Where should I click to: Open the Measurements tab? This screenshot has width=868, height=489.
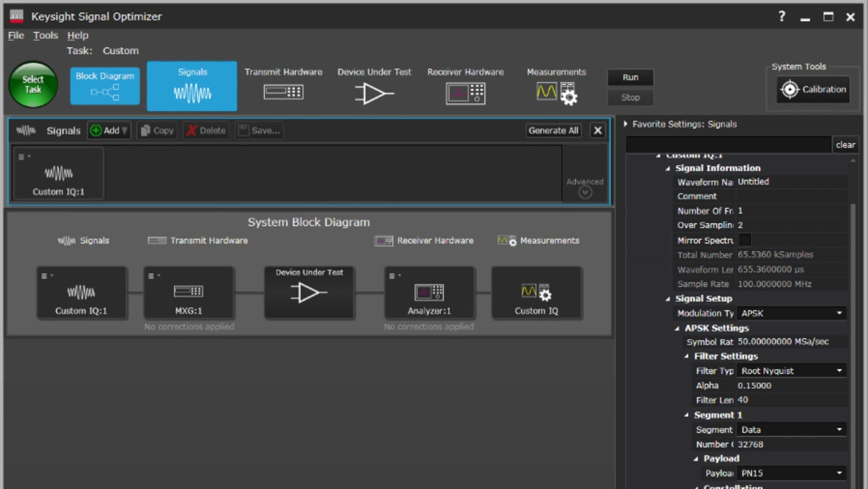[556, 85]
